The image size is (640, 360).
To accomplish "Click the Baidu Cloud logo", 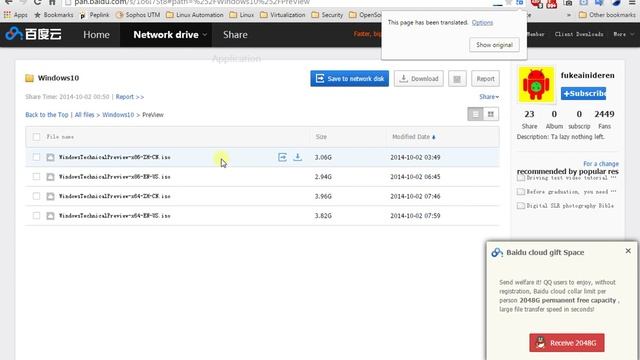I will point(33,34).
